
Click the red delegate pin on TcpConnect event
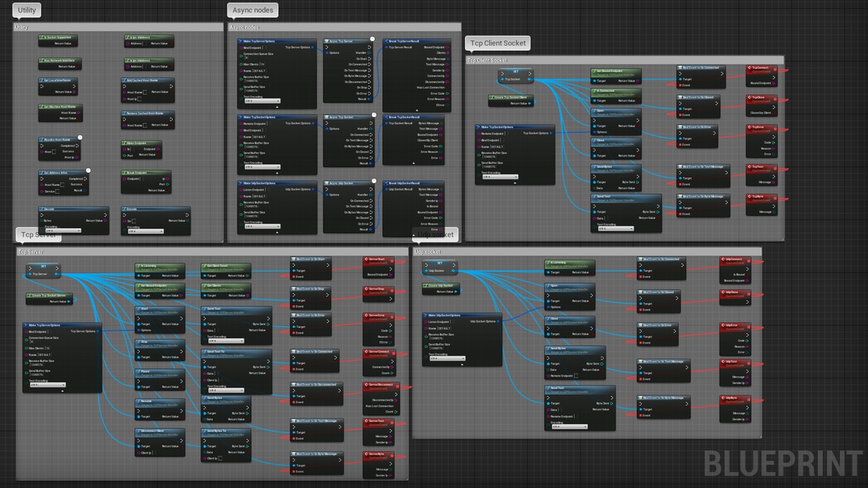[x=774, y=68]
